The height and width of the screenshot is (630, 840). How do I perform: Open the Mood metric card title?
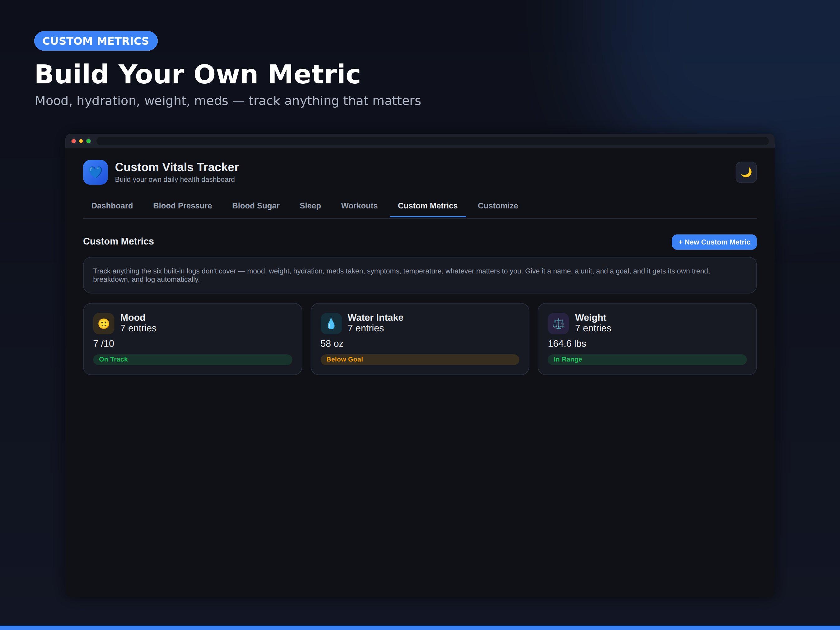133,317
